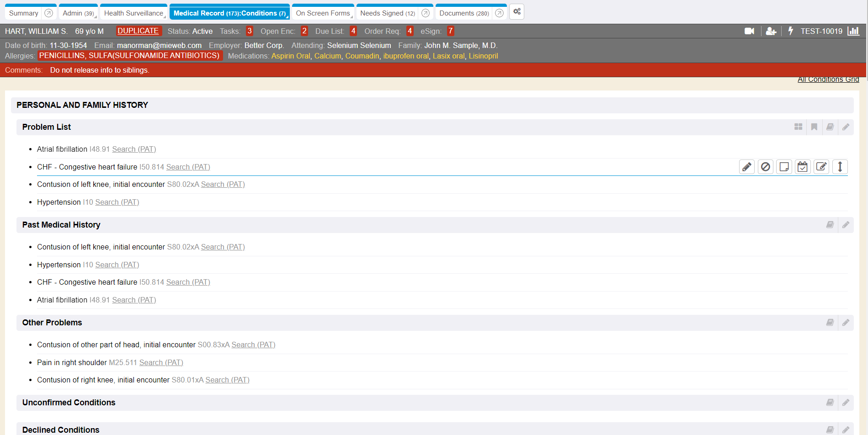The height and width of the screenshot is (435, 868).
Task: Click grid view icon in Problem List header
Action: (x=798, y=127)
